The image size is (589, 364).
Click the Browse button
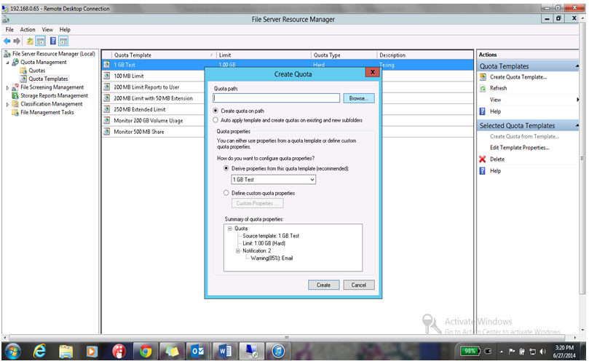point(359,98)
